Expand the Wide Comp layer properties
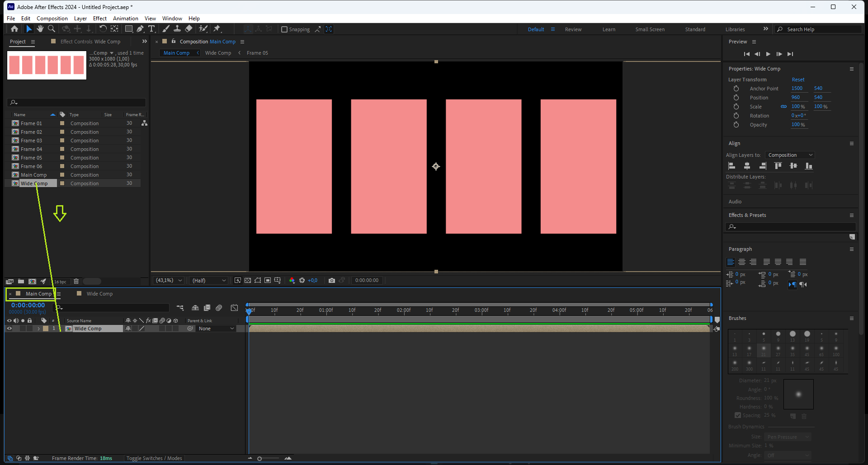 38,329
